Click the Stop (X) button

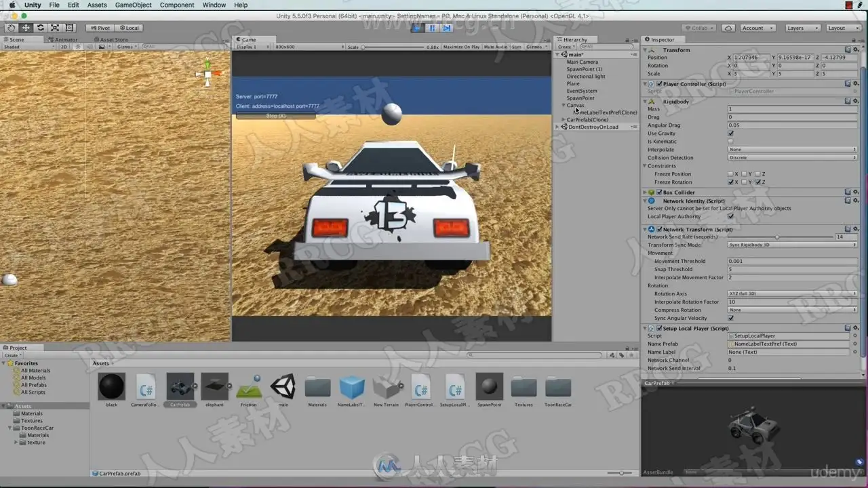pyautogui.click(x=275, y=116)
